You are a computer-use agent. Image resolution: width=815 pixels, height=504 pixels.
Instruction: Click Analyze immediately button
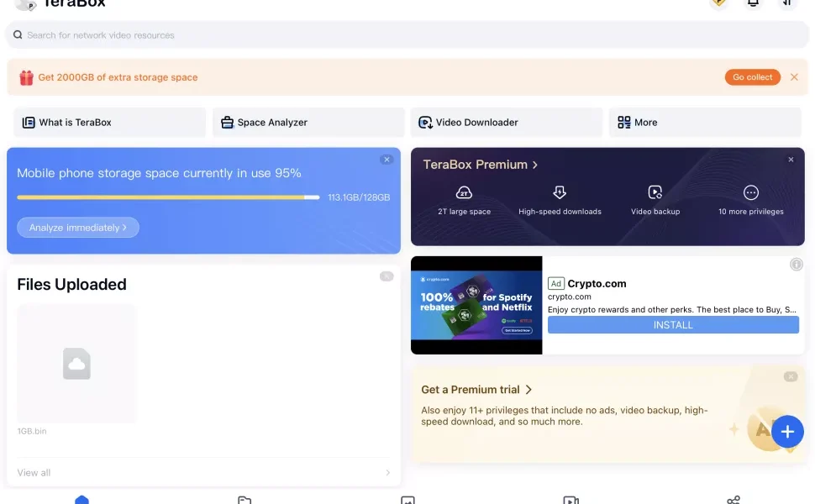(78, 228)
